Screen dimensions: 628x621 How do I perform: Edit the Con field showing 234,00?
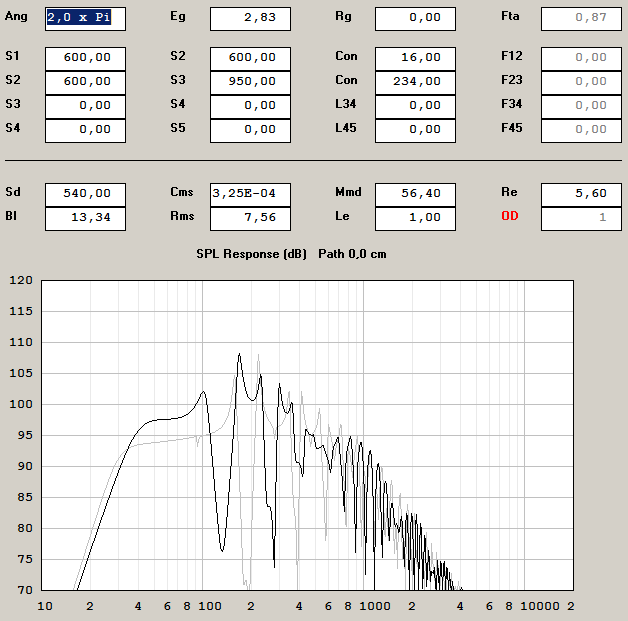click(x=415, y=83)
